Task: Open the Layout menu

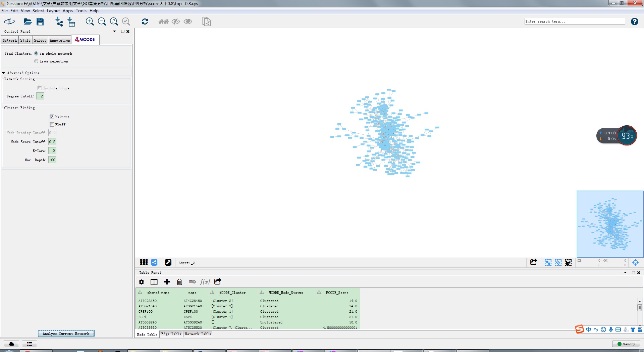Action: pyautogui.click(x=53, y=11)
